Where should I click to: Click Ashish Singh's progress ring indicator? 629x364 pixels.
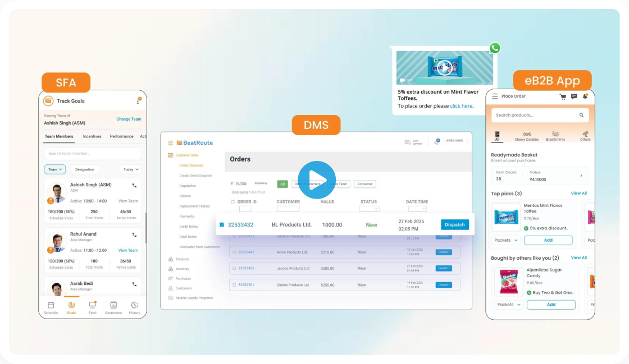pos(50,200)
